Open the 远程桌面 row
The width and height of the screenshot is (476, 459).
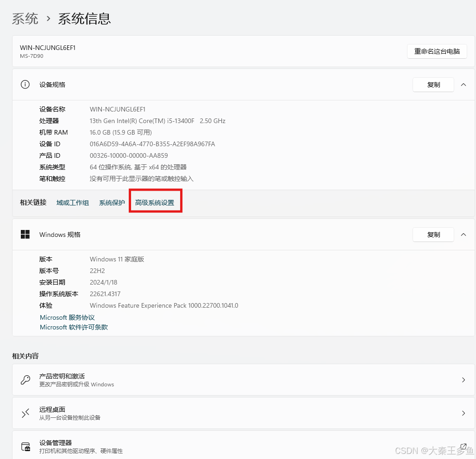[x=244, y=413]
